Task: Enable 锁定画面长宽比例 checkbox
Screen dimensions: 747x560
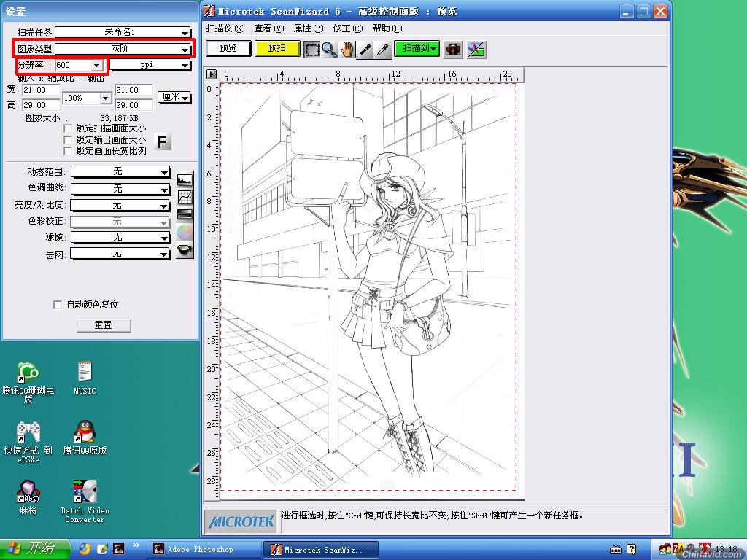Action: click(x=68, y=151)
